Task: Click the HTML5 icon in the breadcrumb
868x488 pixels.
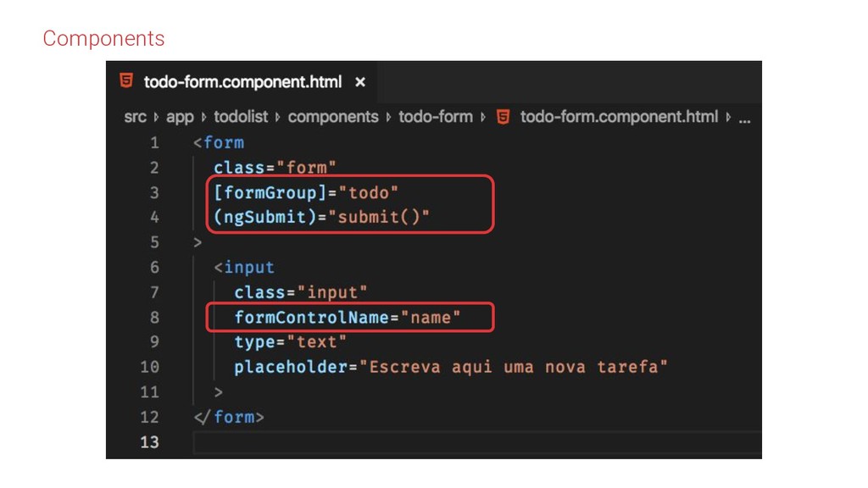Action: [x=503, y=117]
